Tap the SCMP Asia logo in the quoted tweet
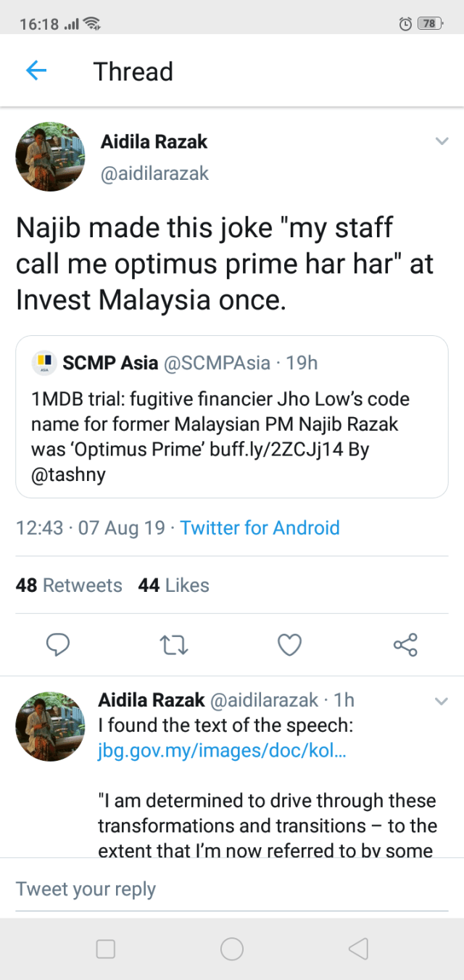 click(44, 363)
